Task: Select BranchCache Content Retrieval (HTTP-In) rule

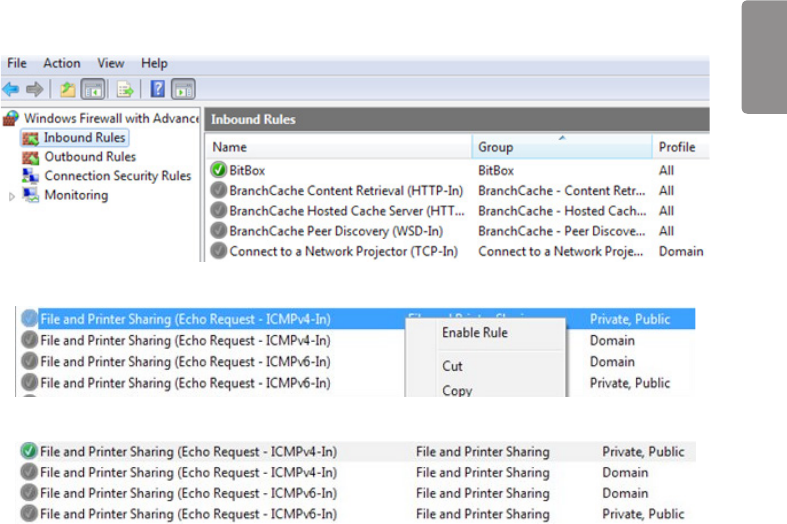Action: click(346, 191)
